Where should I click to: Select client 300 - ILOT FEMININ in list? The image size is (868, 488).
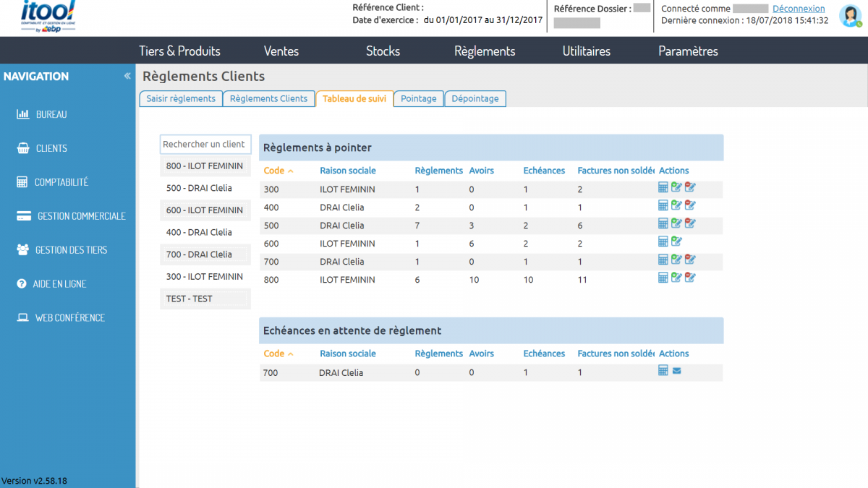coord(205,276)
